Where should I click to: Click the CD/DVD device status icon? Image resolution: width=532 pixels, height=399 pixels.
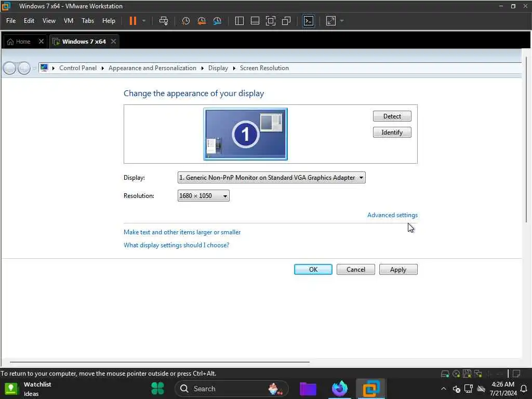(x=456, y=374)
